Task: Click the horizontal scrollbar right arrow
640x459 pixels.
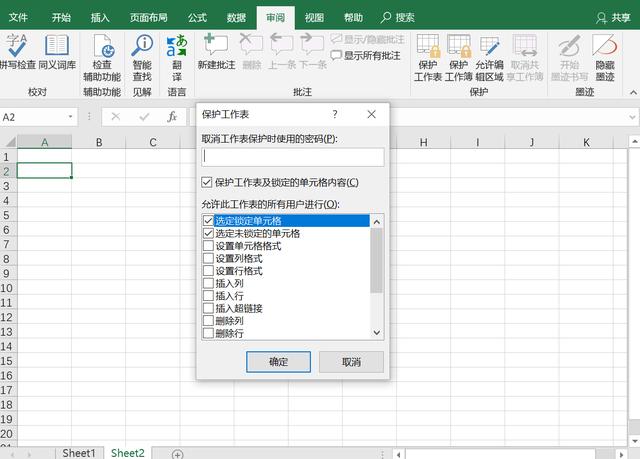Action: 622,454
